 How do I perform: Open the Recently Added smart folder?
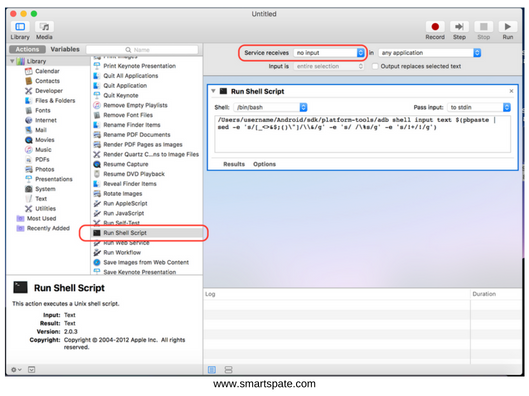pos(48,228)
